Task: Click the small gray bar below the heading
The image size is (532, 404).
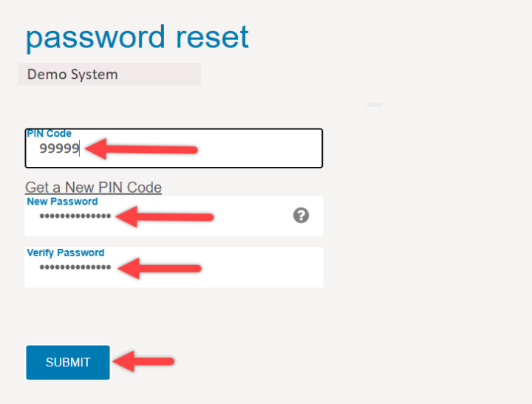Action: click(375, 105)
